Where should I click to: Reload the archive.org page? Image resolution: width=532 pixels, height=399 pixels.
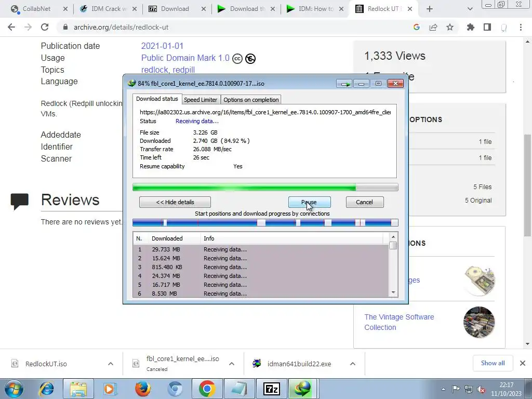click(x=45, y=27)
